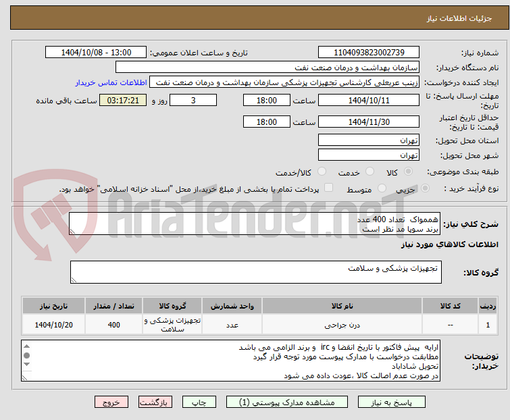Click the کد کالا column header
This screenshot has width=510, height=420.
(450, 306)
